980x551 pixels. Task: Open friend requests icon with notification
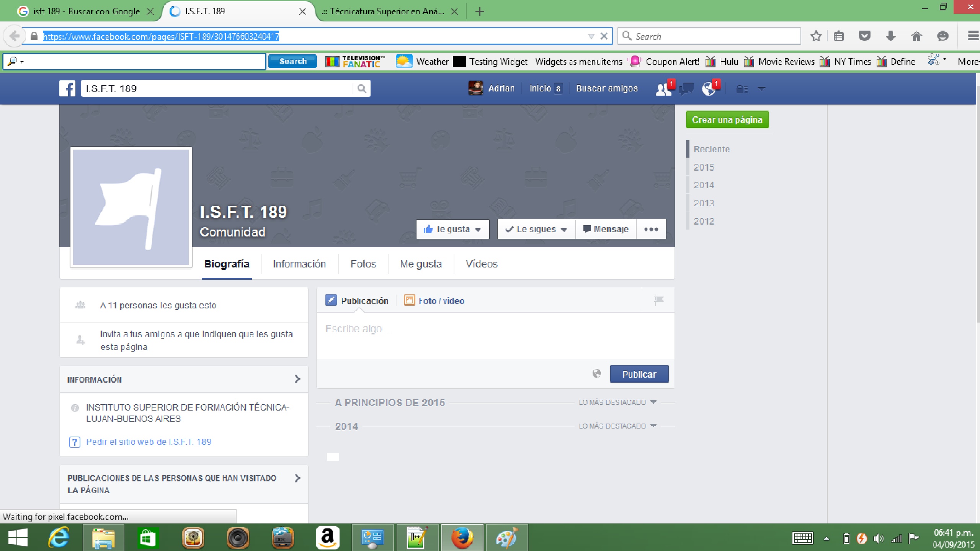coord(663,89)
